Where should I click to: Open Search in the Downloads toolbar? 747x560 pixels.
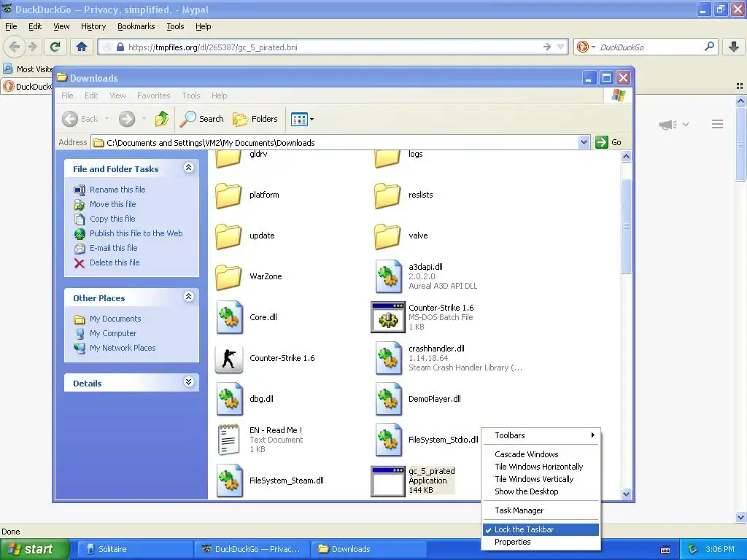(201, 119)
